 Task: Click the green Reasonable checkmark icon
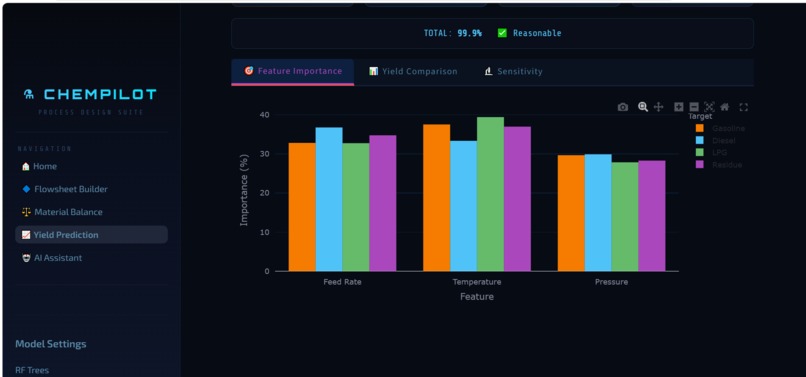pos(502,33)
